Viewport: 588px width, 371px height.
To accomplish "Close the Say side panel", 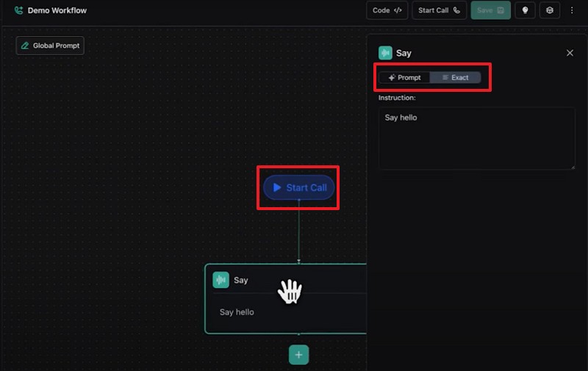I will 570,53.
